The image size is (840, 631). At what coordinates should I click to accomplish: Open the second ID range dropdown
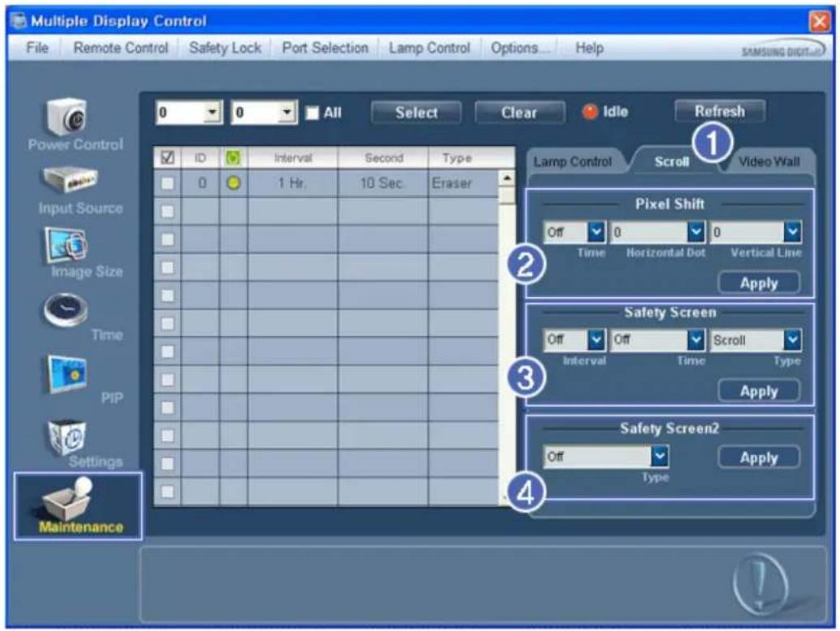pos(288,113)
